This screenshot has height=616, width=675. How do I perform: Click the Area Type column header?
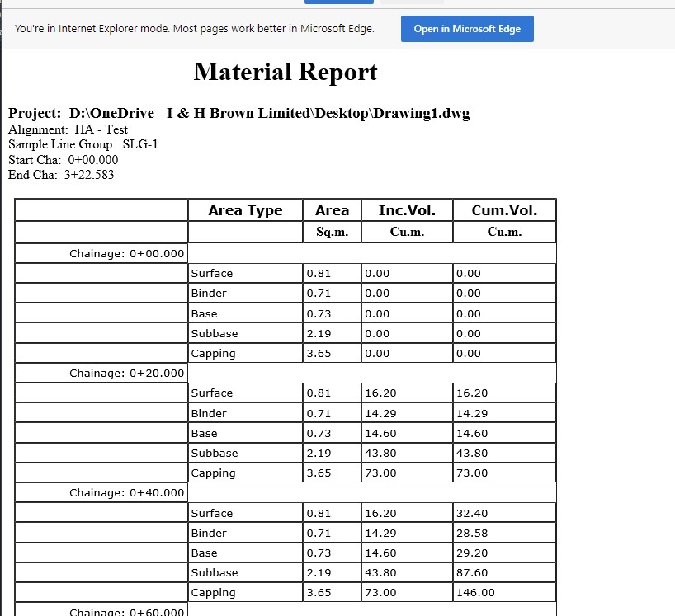pyautogui.click(x=245, y=210)
